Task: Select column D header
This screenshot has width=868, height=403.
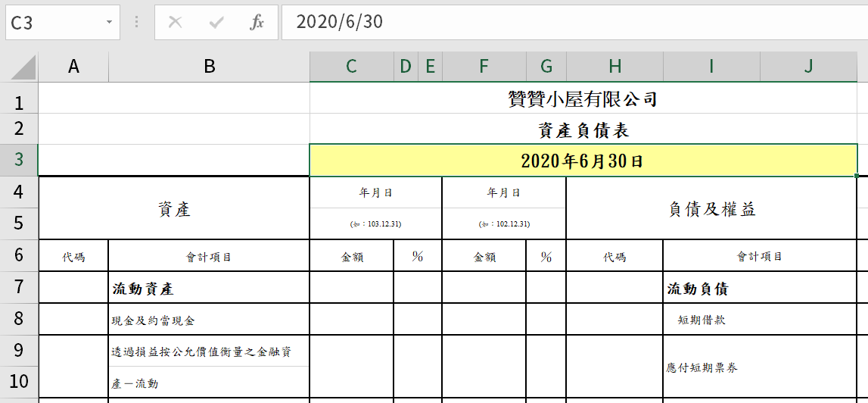Action: pyautogui.click(x=406, y=67)
